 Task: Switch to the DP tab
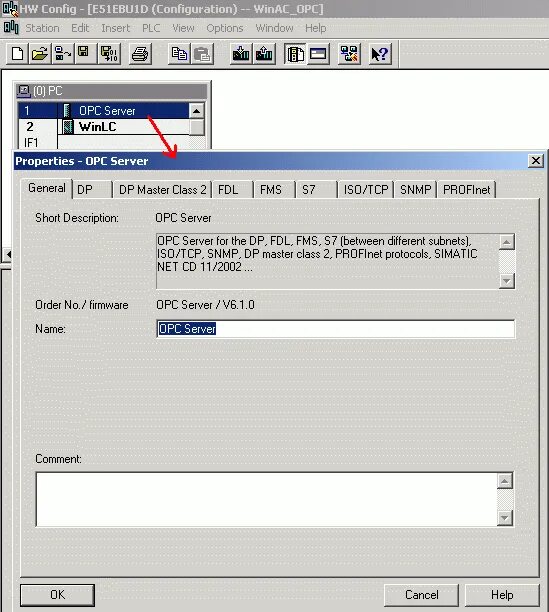pos(92,190)
